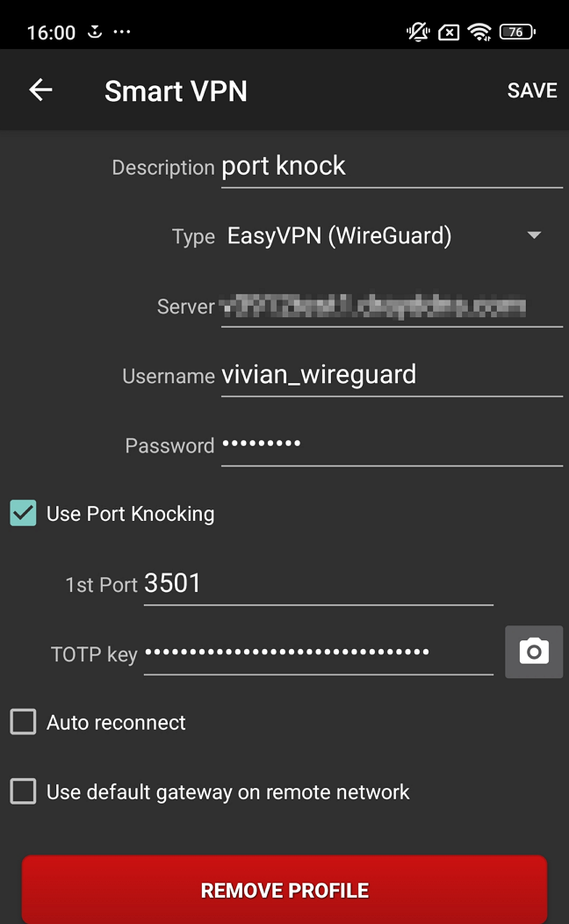Image resolution: width=569 pixels, height=924 pixels.
Task: Open camera to scan TOTP key
Action: tap(534, 652)
